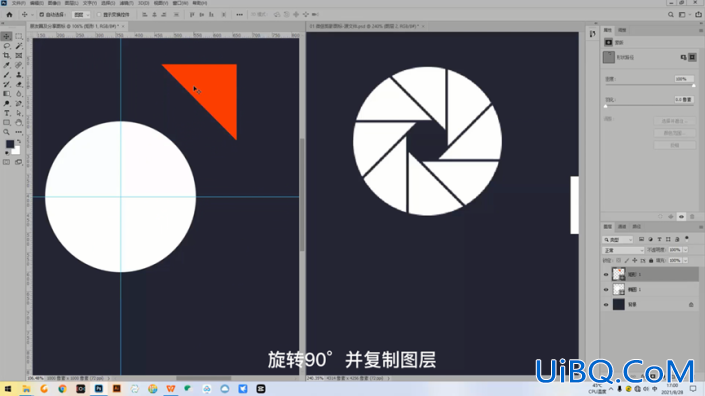Open the blend mode dropdown in Layers
This screenshot has height=396, width=705.
pyautogui.click(x=623, y=250)
